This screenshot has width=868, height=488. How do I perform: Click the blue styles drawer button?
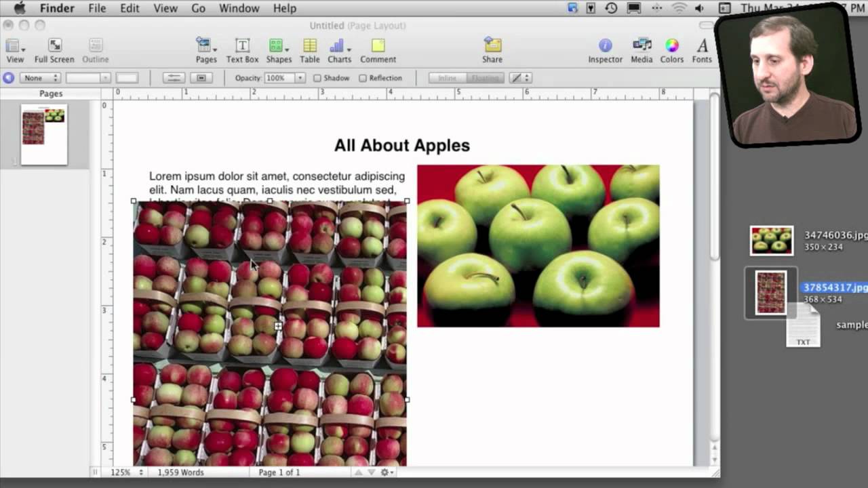click(9, 78)
